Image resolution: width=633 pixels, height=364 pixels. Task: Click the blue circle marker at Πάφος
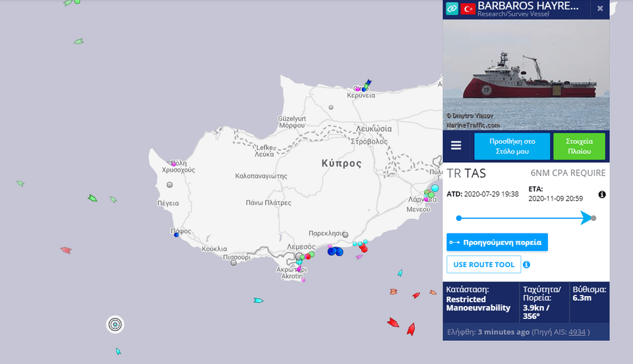(x=176, y=235)
